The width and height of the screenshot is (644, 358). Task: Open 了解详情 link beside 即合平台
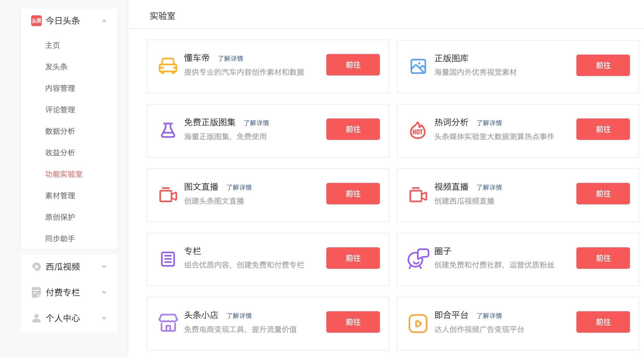(x=489, y=316)
